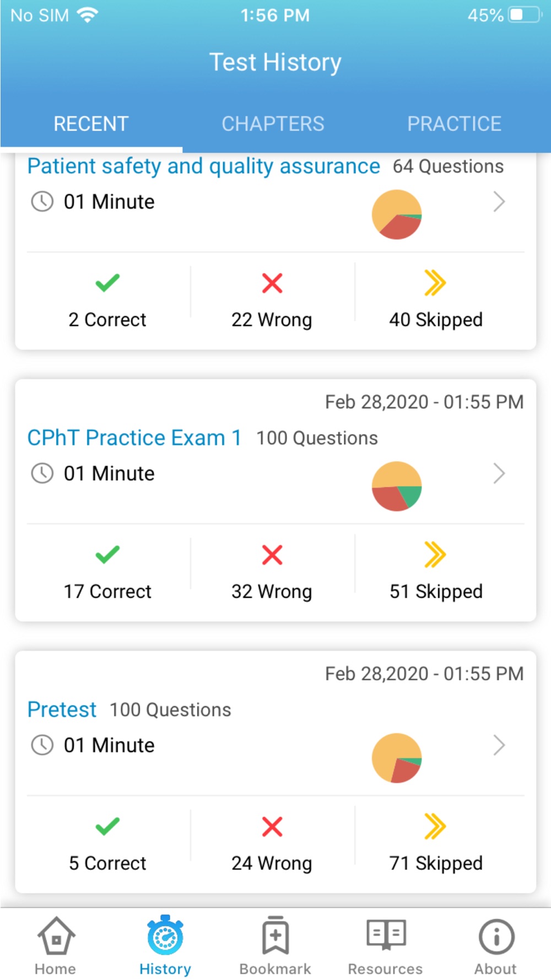Open the CPhT Practice Exam 1 title

(x=134, y=438)
